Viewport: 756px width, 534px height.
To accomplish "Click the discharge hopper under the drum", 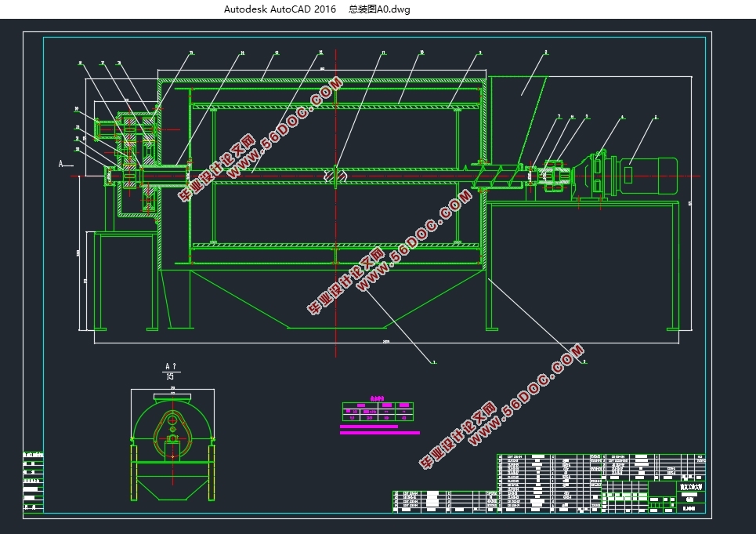I will (x=336, y=299).
